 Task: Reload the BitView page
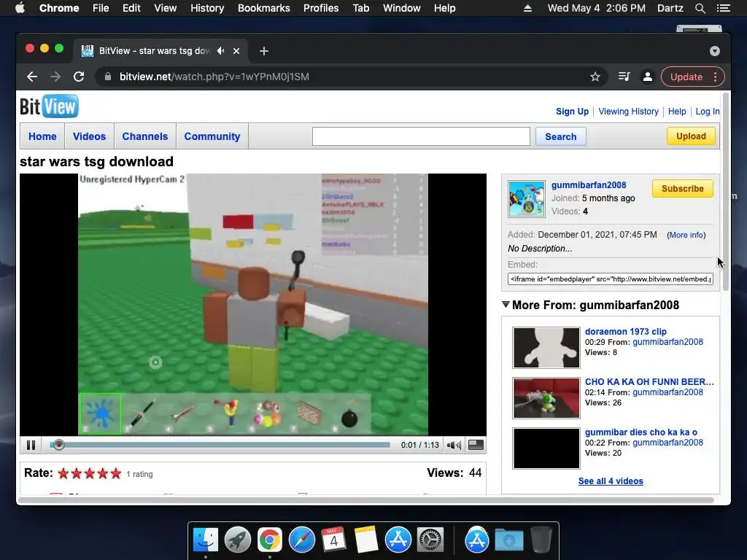[x=79, y=77]
